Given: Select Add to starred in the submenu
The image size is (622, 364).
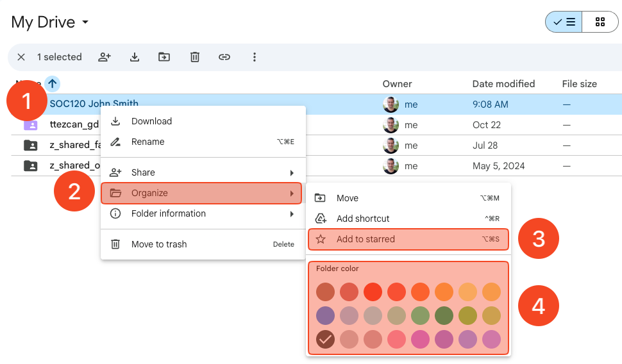Looking at the screenshot, I should [x=408, y=239].
